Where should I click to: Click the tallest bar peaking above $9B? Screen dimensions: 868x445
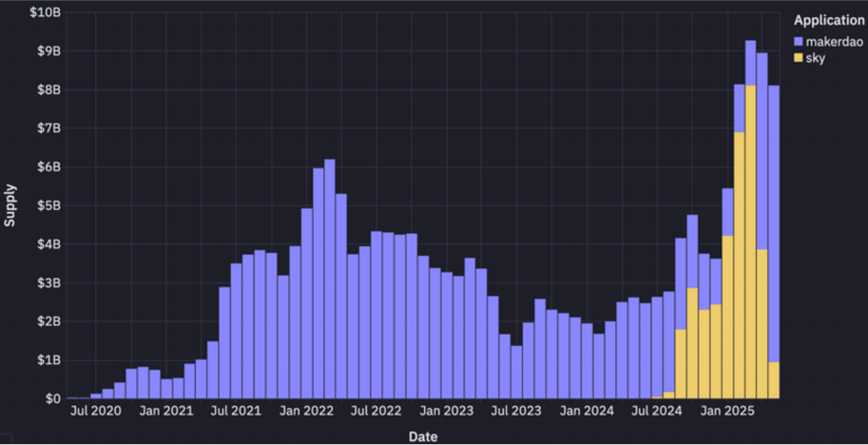tap(750, 220)
